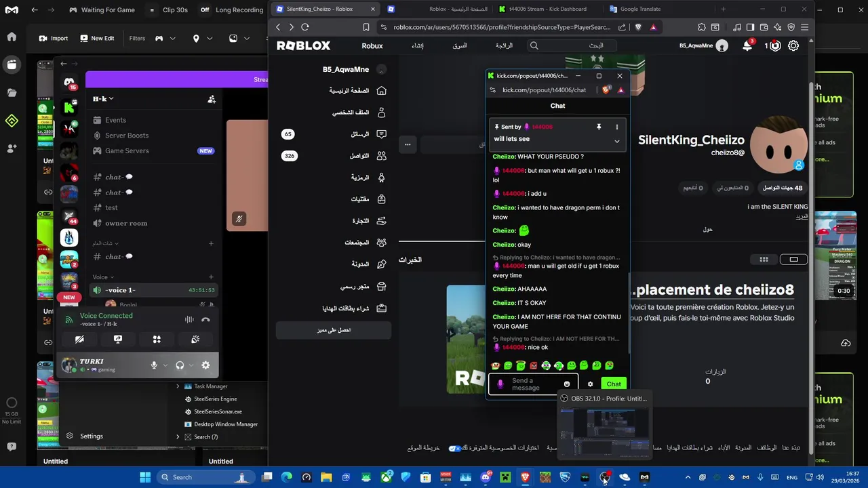Open Roblox notifications bell
This screenshot has width=868, height=488.
(747, 45)
